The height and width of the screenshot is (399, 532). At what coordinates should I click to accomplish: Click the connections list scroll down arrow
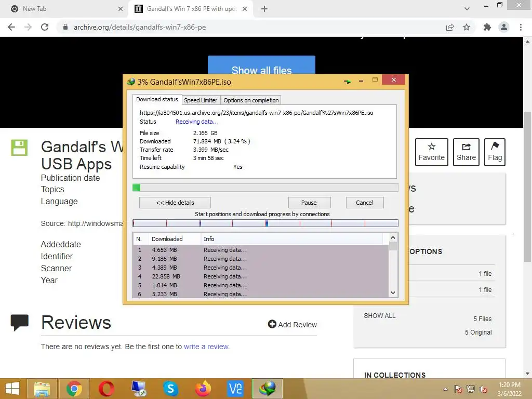(x=393, y=293)
